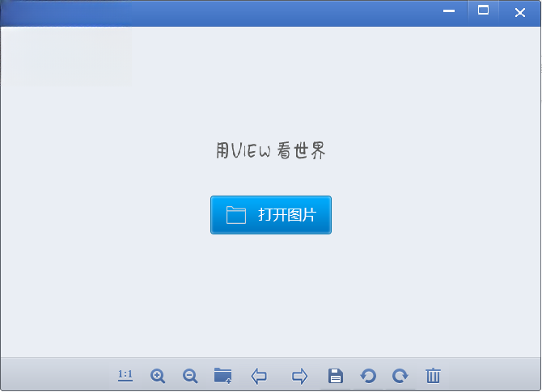Zoom in with the magnifier plus icon
This screenshot has height=392, width=542.
[158, 376]
